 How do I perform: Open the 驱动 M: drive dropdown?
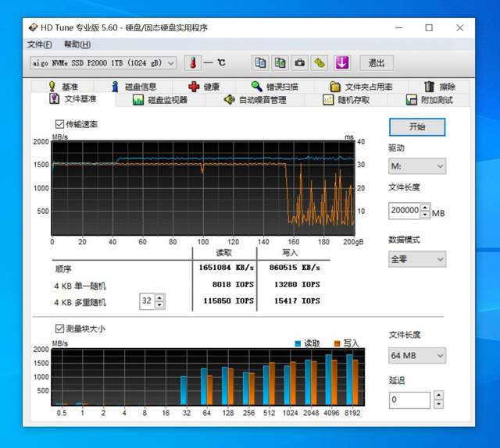tap(416, 166)
